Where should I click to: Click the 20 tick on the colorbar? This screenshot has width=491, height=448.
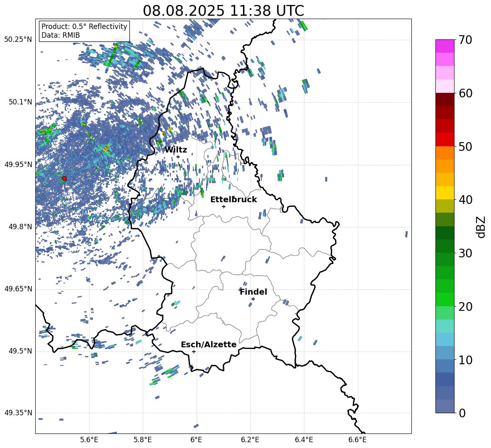(465, 307)
